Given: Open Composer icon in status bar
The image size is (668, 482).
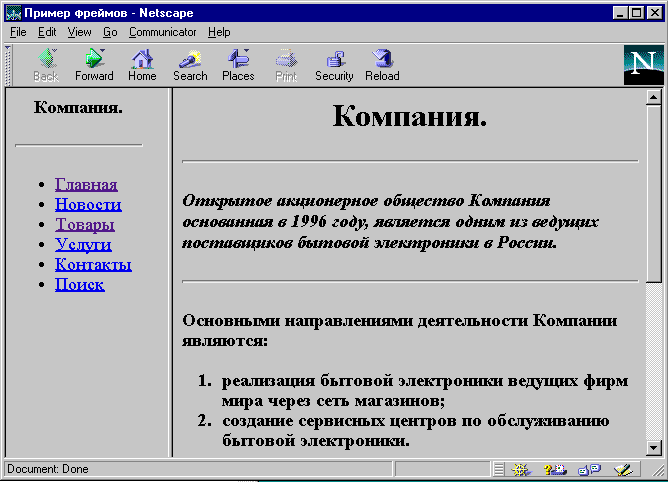Looking at the screenshot, I should [x=624, y=469].
